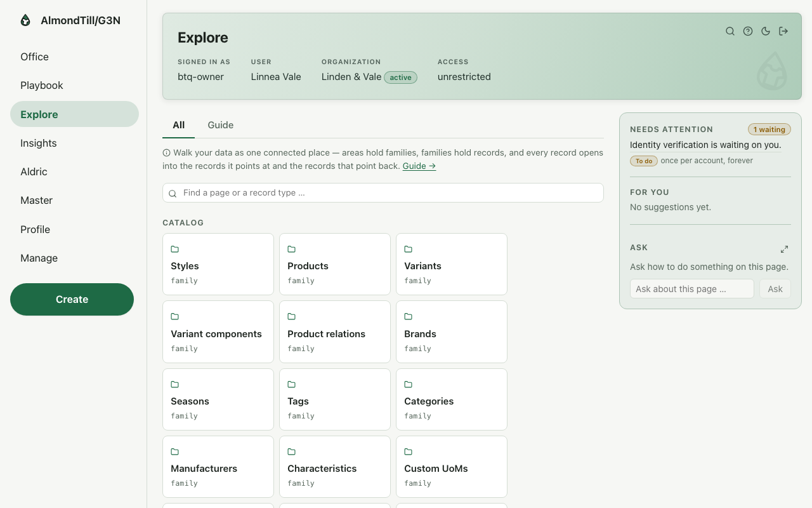Click folder icon on Tags card
This screenshot has width=812, height=508.
click(x=292, y=384)
